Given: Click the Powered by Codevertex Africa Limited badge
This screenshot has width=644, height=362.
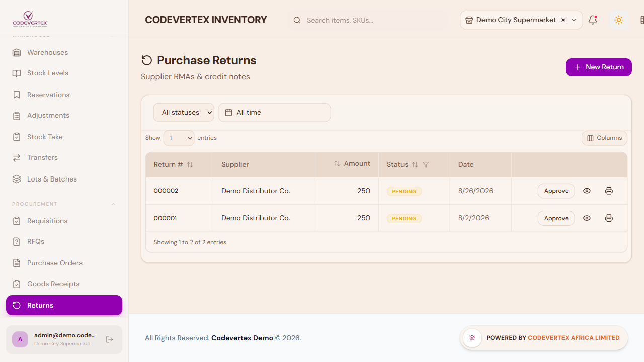Looking at the screenshot, I should tap(544, 338).
